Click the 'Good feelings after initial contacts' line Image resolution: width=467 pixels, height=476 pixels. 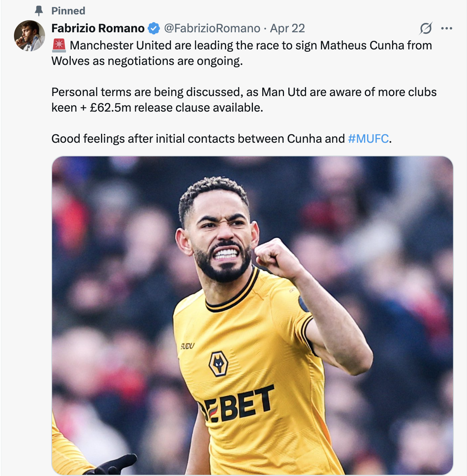click(x=221, y=139)
